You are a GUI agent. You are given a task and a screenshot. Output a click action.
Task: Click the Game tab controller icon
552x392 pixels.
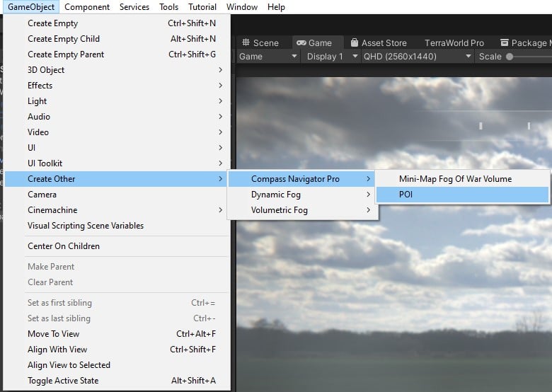coord(301,43)
